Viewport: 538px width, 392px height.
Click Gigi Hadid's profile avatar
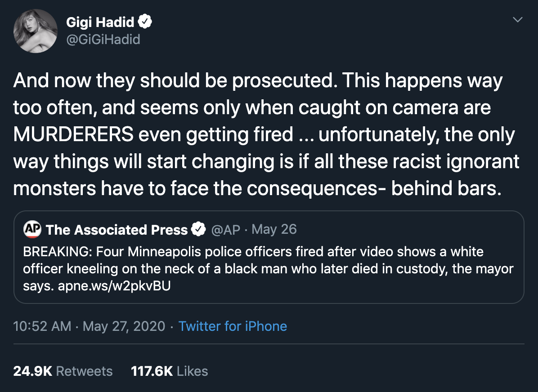click(x=35, y=31)
